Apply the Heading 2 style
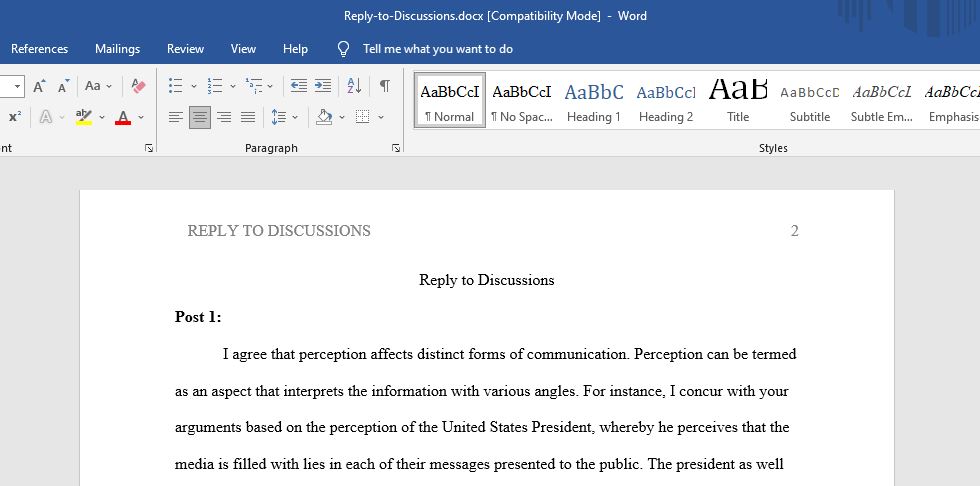This screenshot has width=980, height=486. (x=666, y=101)
